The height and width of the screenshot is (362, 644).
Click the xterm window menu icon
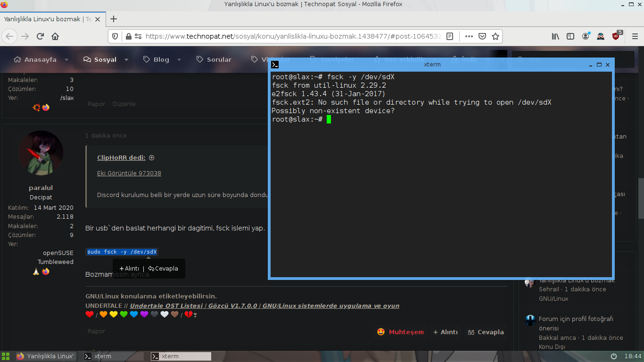[275, 65]
